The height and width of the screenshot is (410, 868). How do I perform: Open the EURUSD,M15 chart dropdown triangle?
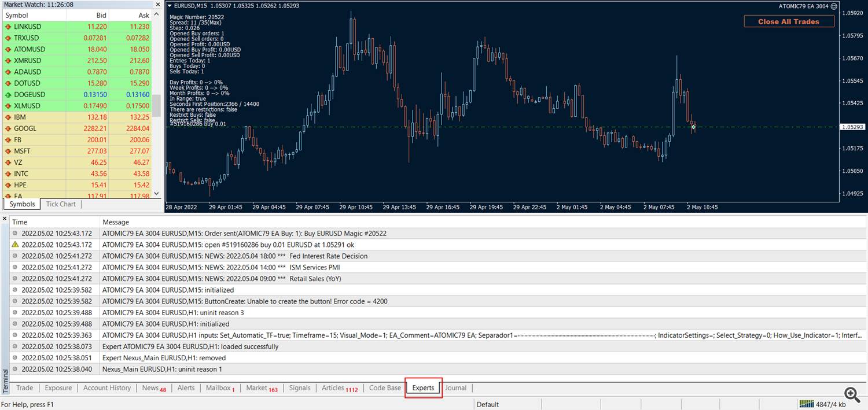[x=170, y=6]
